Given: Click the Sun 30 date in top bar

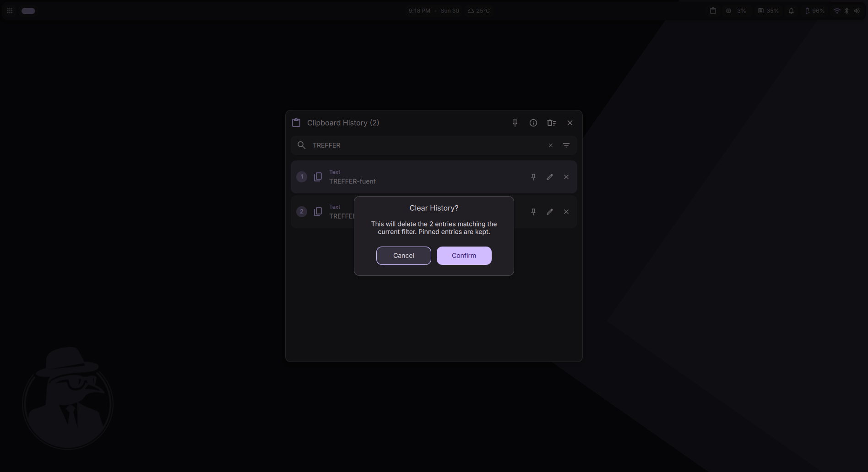Looking at the screenshot, I should (x=450, y=11).
